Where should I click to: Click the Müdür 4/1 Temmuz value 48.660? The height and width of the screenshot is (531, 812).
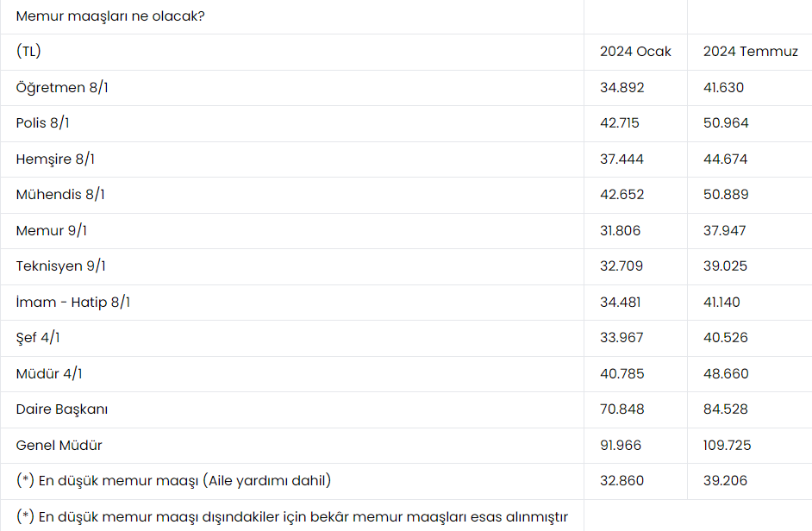click(726, 374)
